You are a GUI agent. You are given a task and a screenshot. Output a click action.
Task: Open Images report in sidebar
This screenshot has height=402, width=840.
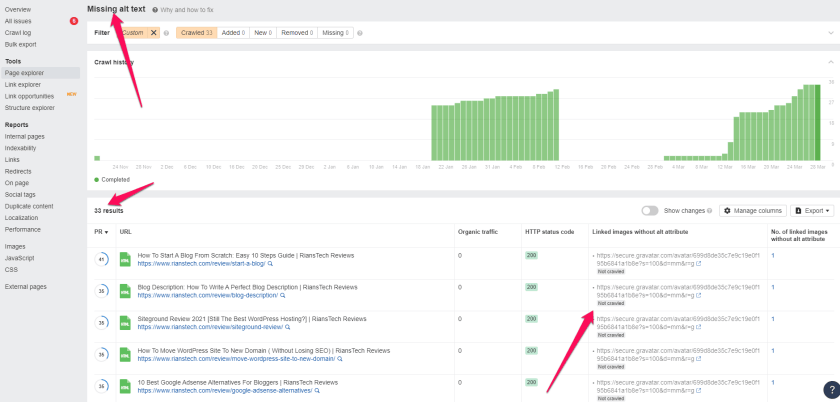tap(15, 247)
